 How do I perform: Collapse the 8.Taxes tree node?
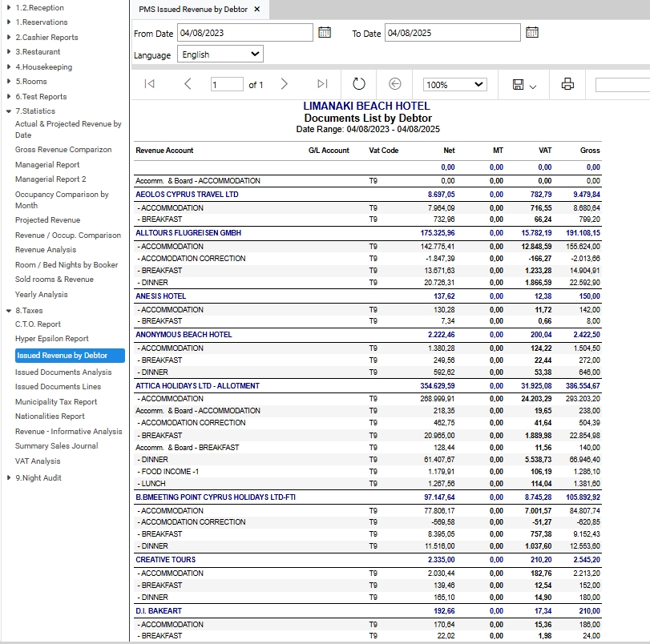click(x=9, y=311)
